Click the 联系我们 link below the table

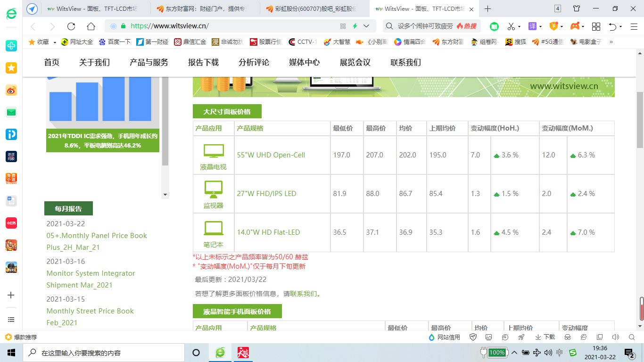tap(303, 294)
